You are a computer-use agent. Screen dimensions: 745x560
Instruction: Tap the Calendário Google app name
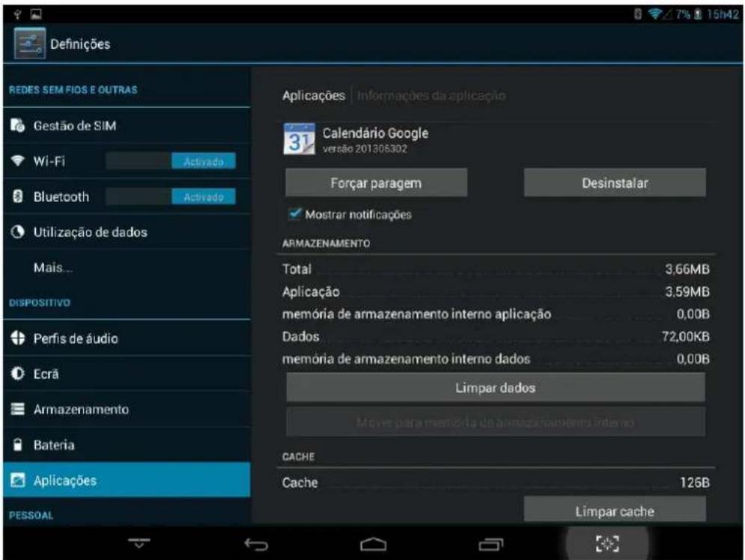point(375,133)
